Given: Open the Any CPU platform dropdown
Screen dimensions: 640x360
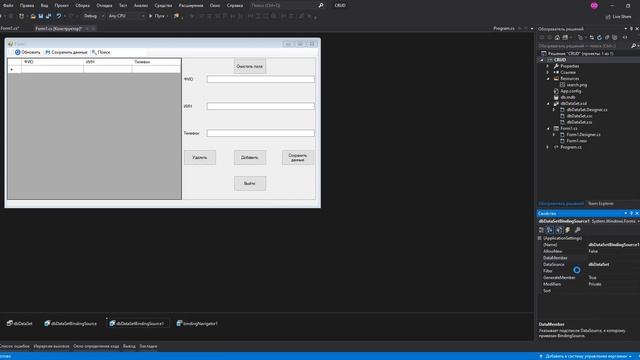Looking at the screenshot, I should [126, 16].
